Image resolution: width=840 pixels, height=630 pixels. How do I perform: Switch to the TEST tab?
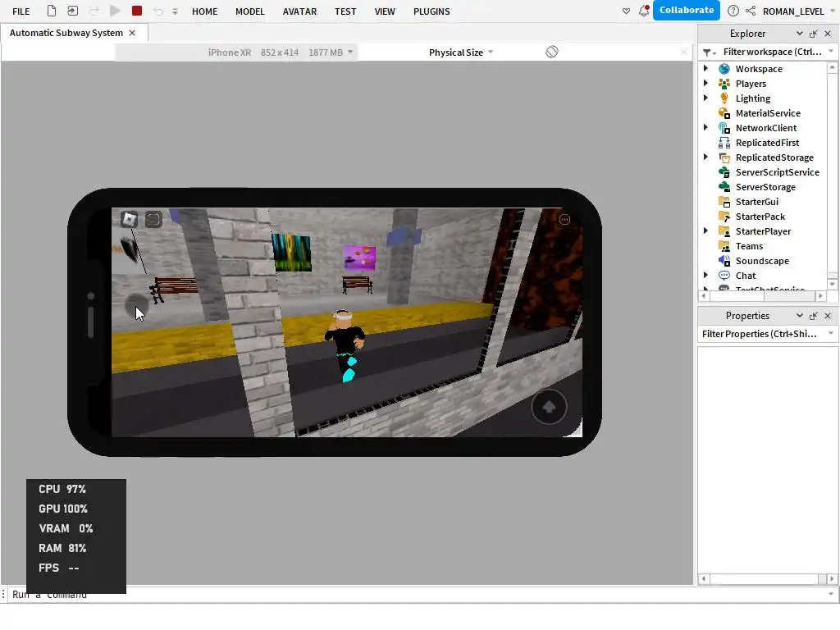point(345,11)
